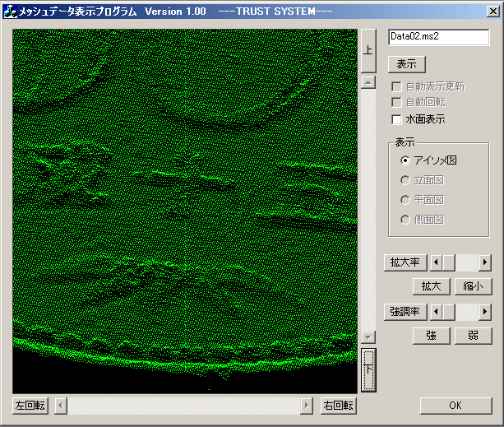This screenshot has height=427, width=504.
Task: Select the アイソメ図 radio button
Action: (x=405, y=160)
